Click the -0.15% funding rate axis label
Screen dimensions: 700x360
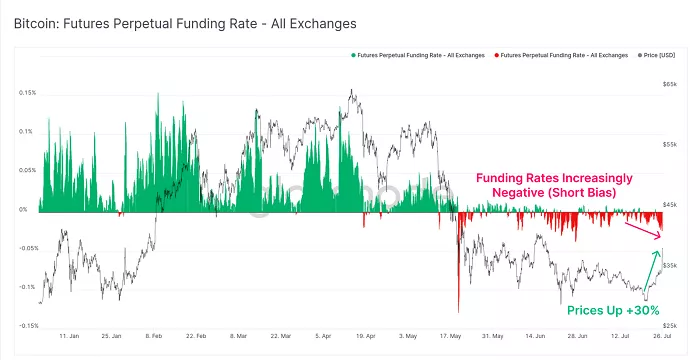[27, 326]
